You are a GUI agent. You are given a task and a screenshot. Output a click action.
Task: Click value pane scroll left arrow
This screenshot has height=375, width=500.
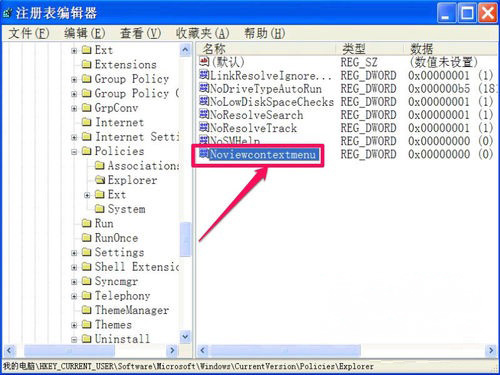(202, 350)
